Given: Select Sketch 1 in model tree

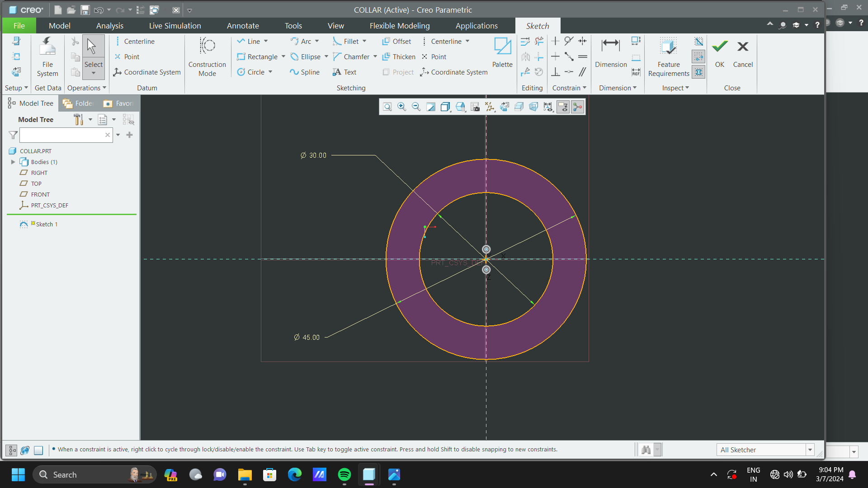Looking at the screenshot, I should click(39, 224).
